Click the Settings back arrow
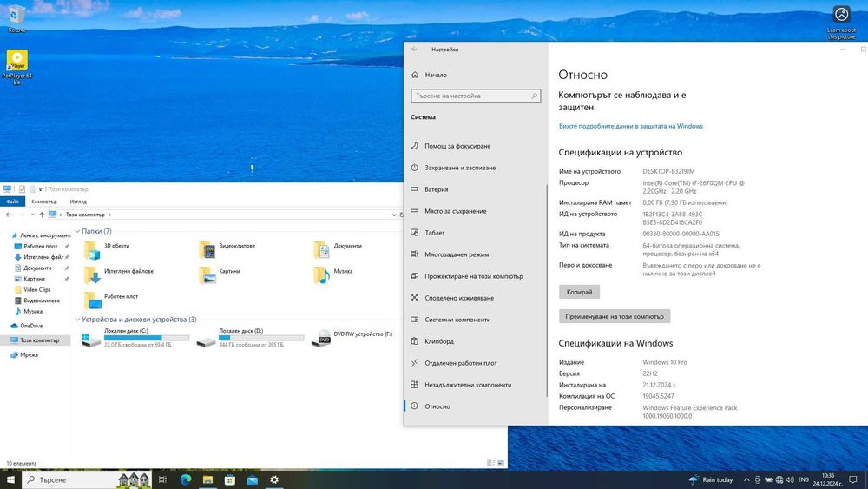868x489 pixels. click(415, 50)
